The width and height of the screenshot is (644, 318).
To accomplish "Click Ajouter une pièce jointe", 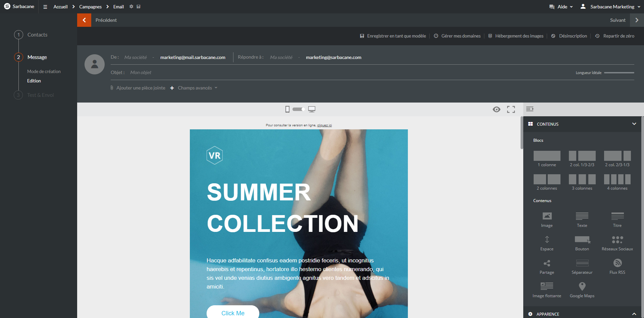I will pos(138,88).
